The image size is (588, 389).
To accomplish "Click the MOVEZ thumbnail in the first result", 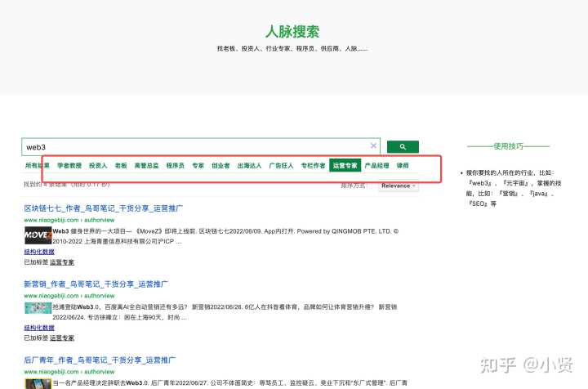I will pyautogui.click(x=38, y=235).
